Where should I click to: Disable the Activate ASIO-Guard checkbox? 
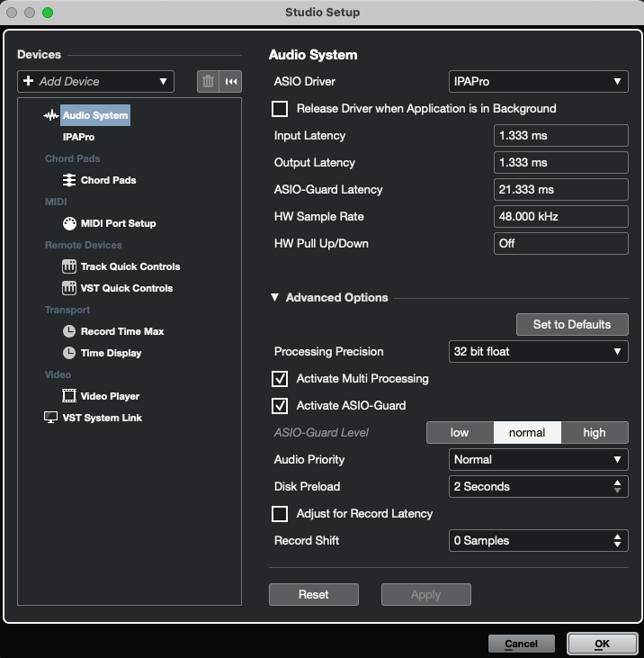[280, 406]
